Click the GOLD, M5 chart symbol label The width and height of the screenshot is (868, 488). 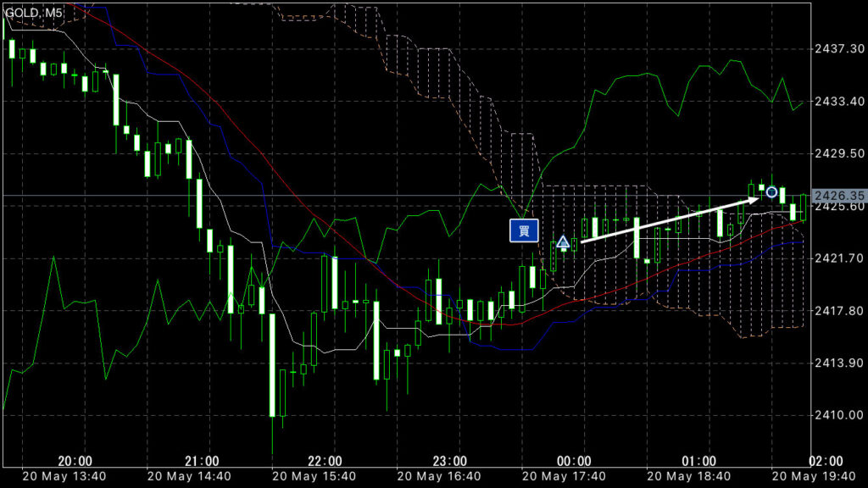[x=34, y=12]
